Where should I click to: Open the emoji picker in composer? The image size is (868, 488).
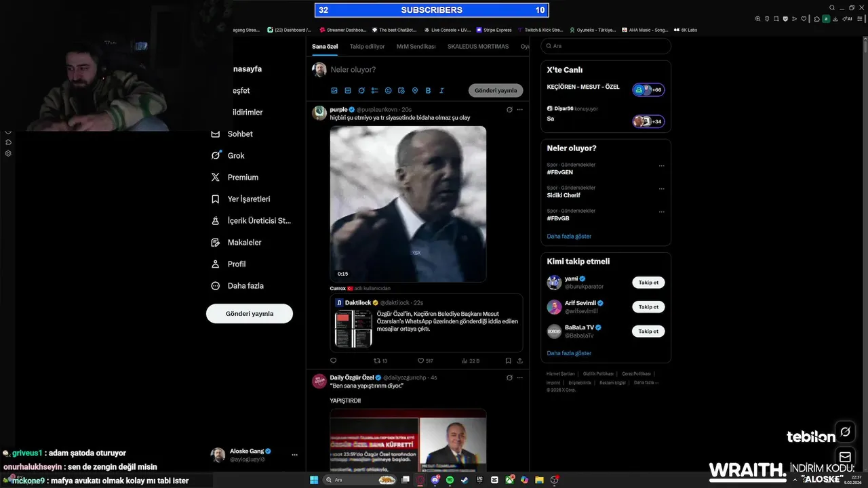tap(388, 90)
